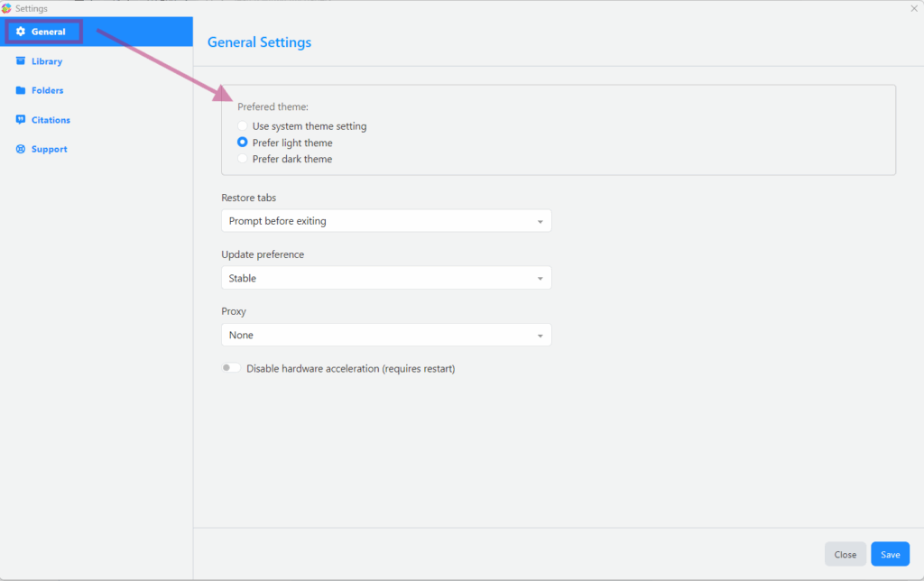924x581 pixels.
Task: Choose Prefer dark theme radio button
Action: (242, 159)
